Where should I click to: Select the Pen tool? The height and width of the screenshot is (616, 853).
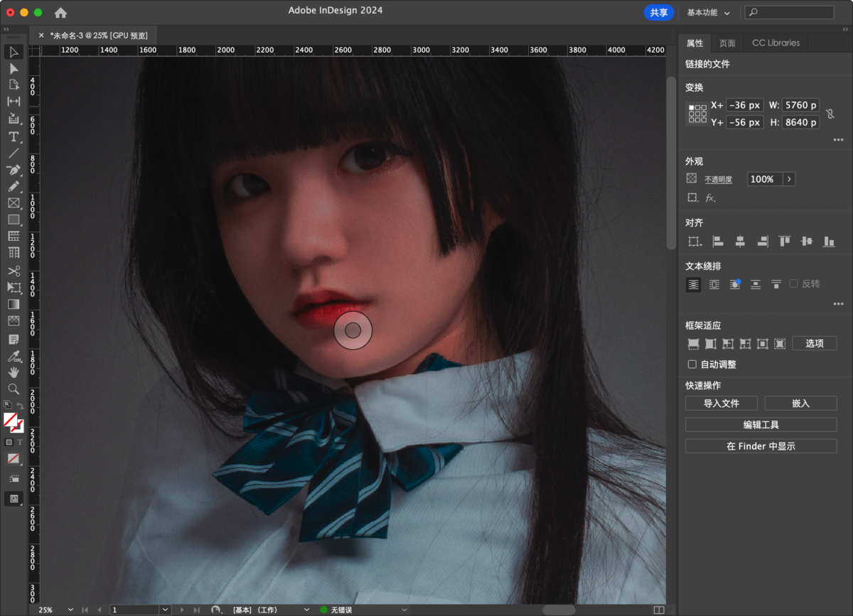14,170
